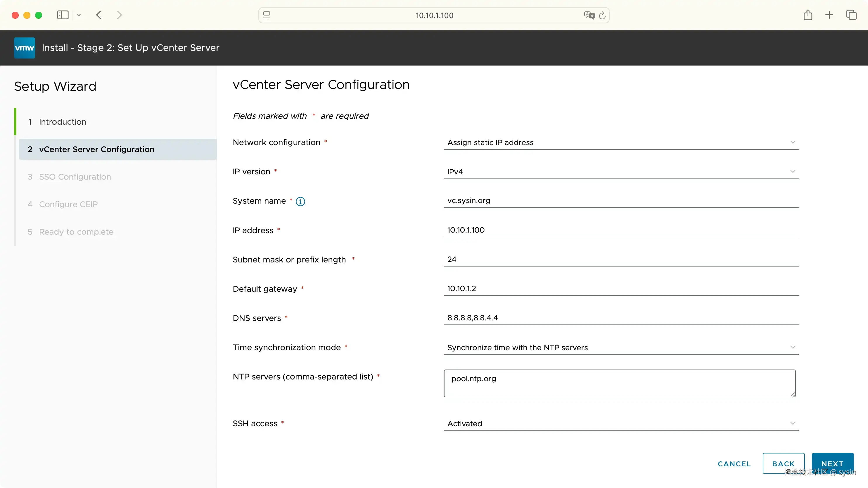Navigate back in the browser
The image size is (868, 488).
[99, 15]
